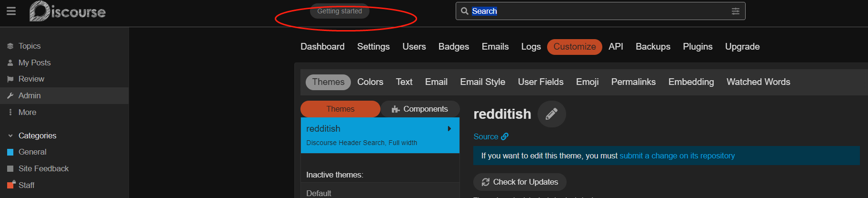Click the Source link icon
Viewport: 868px width, 198px height.
coord(505,136)
